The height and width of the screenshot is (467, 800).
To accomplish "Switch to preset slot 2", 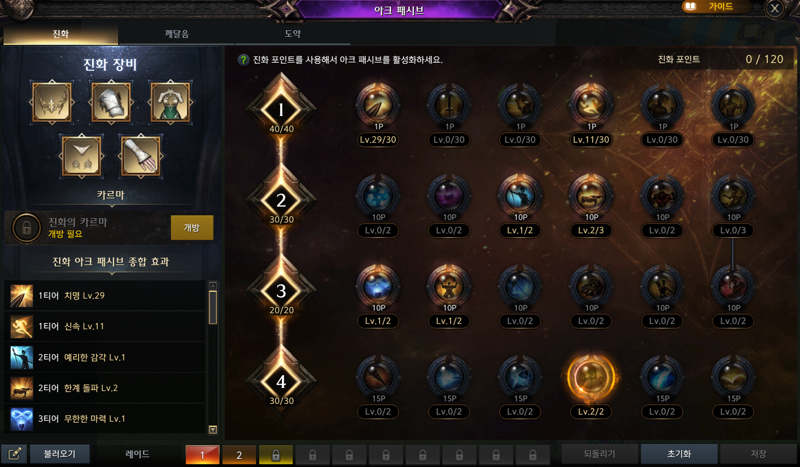I will [x=239, y=455].
